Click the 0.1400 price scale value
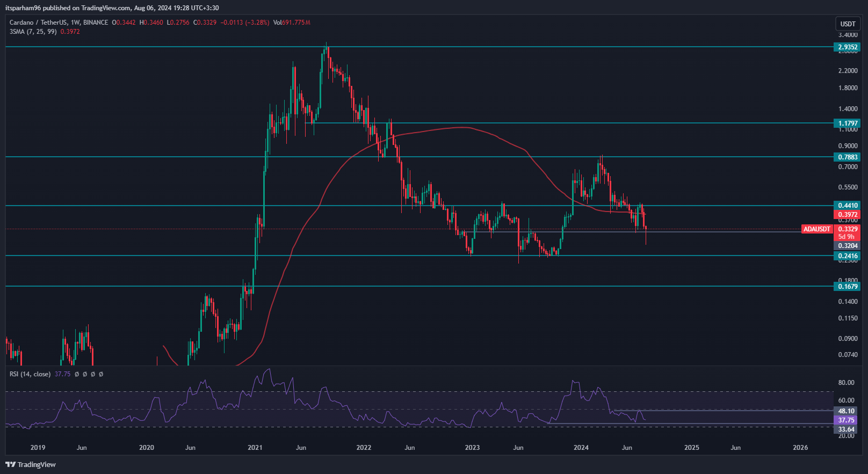The width and height of the screenshot is (868, 474). point(848,302)
